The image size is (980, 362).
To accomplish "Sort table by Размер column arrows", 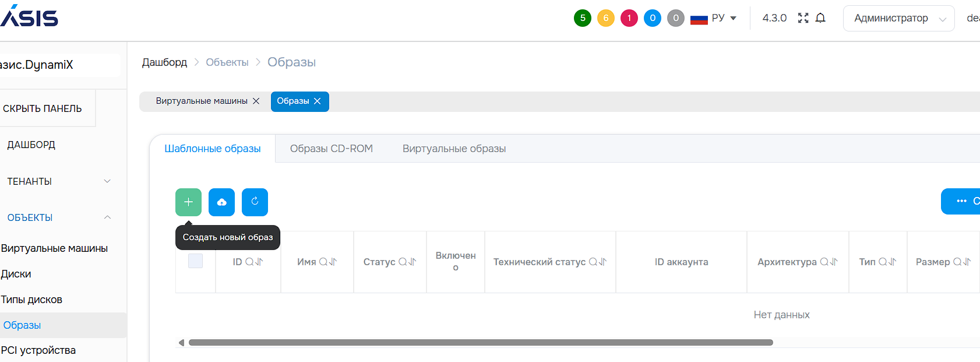I will pyautogui.click(x=967, y=262).
